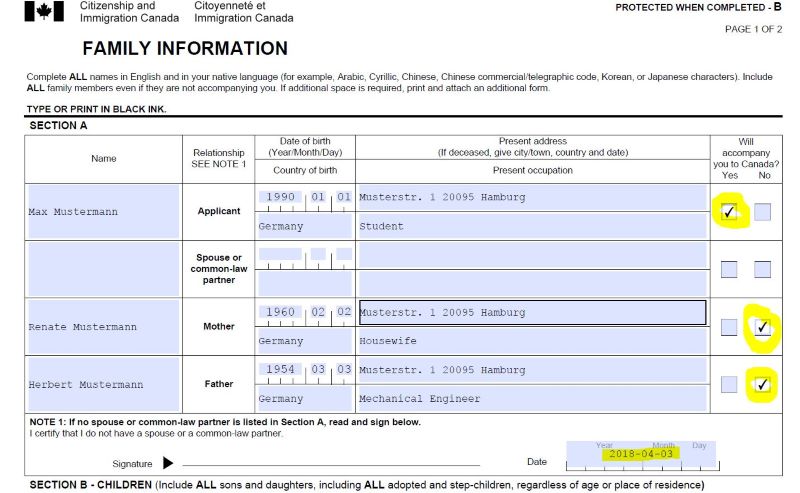The width and height of the screenshot is (800, 493).
Task: Edit the Herbert Mustermann name field
Action: [x=104, y=384]
